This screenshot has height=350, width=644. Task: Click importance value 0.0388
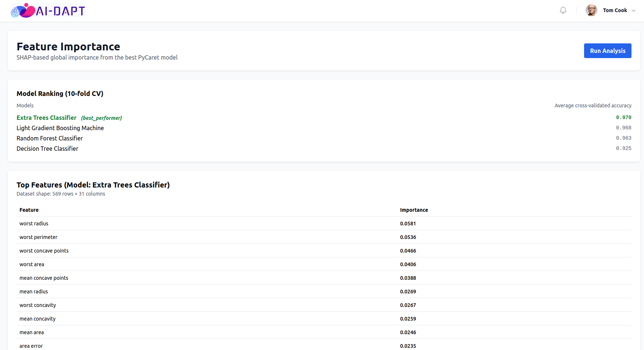(408, 278)
